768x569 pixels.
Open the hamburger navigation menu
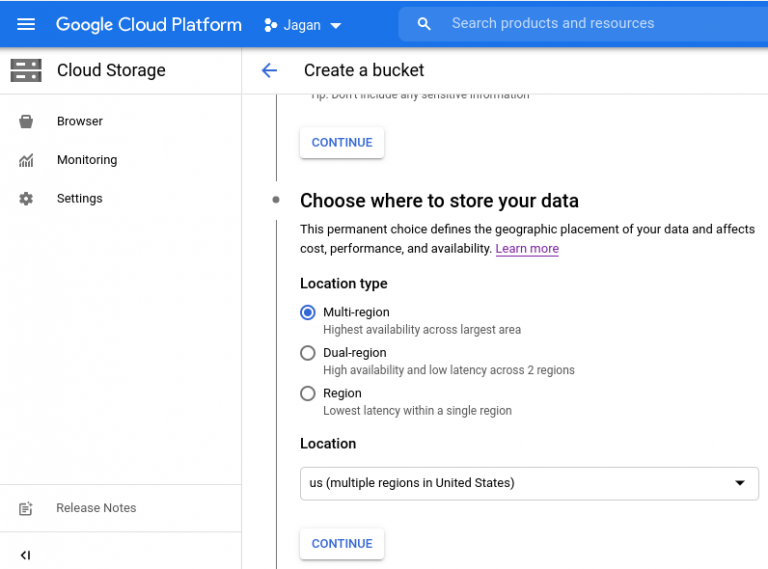(x=26, y=24)
